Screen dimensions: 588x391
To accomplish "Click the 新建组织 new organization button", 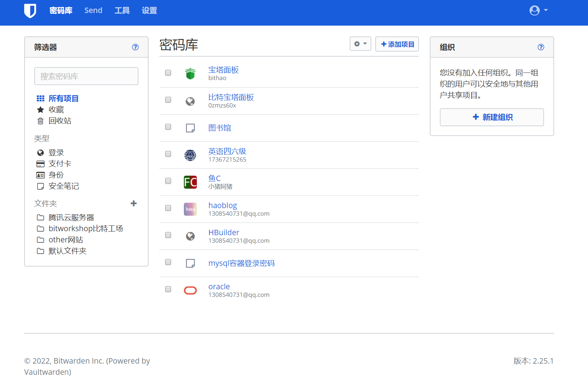I will pos(492,117).
